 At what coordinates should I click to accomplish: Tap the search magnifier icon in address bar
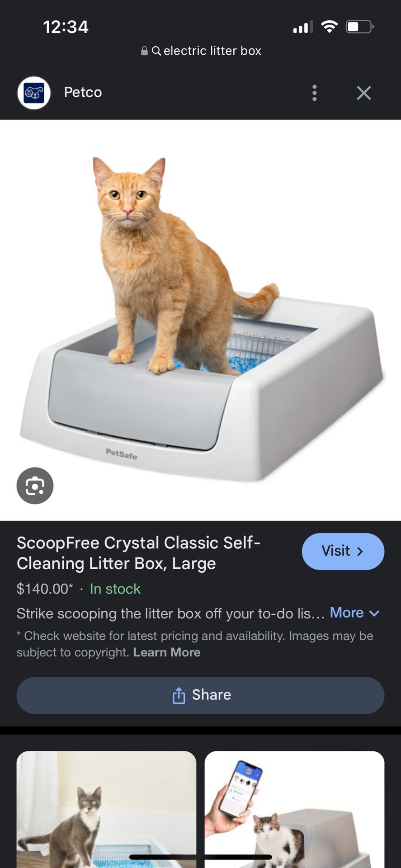coord(156,51)
